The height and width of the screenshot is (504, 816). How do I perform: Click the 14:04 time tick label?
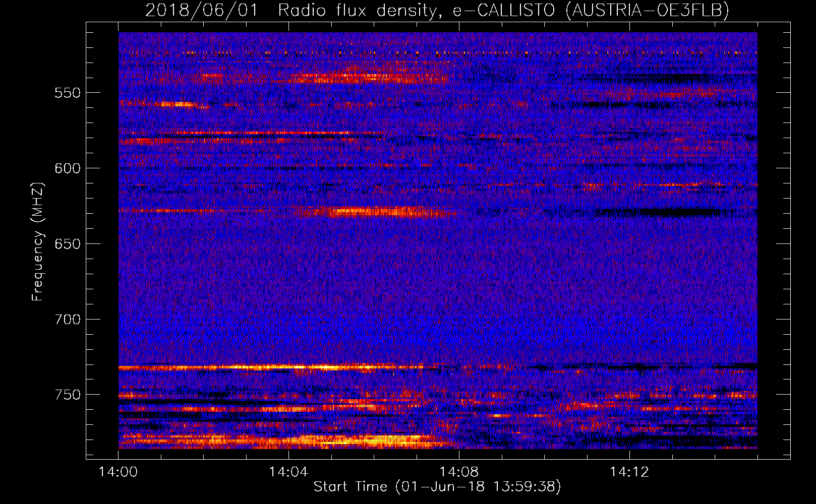[x=288, y=472]
